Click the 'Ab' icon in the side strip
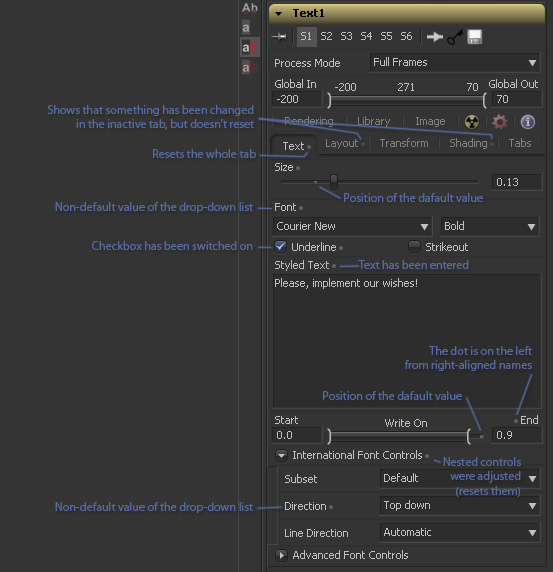553x572 pixels. (x=250, y=8)
